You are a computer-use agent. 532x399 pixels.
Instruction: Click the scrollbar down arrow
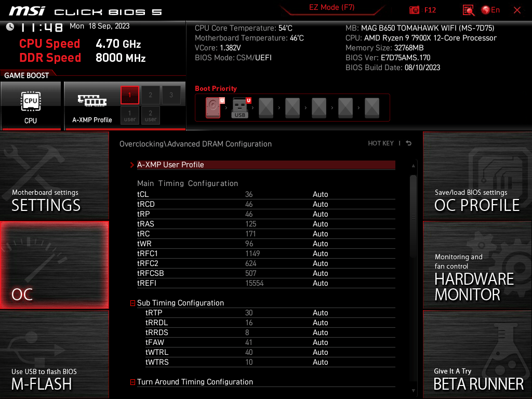(413, 391)
